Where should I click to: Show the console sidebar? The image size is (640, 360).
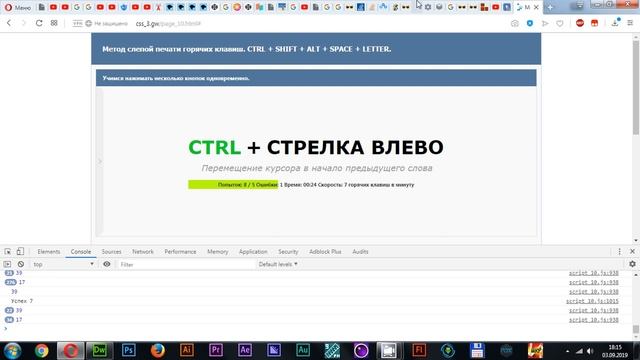point(7,264)
